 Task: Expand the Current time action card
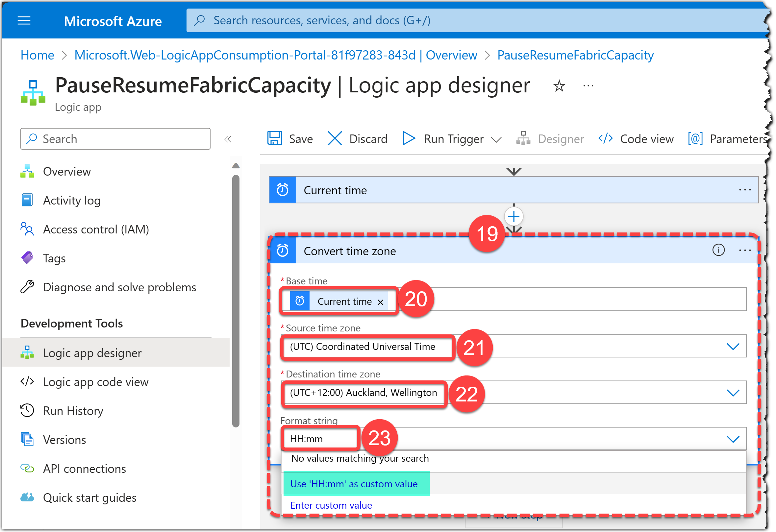click(514, 190)
